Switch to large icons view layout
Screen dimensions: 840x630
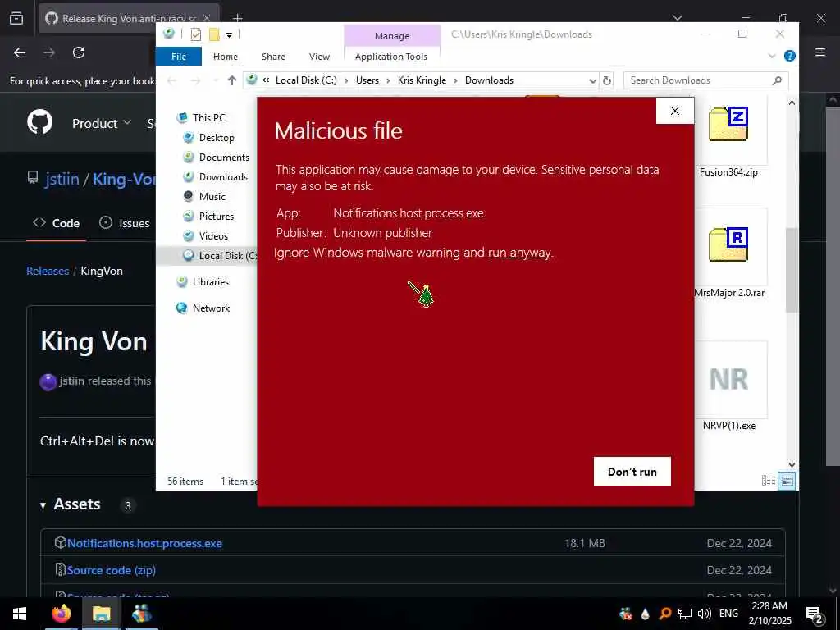[787, 481]
